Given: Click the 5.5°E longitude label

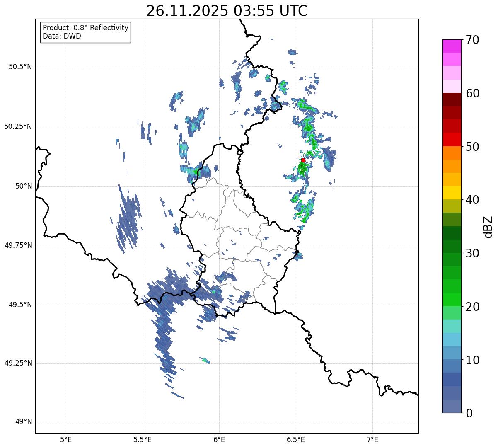Looking at the screenshot, I should tap(143, 439).
